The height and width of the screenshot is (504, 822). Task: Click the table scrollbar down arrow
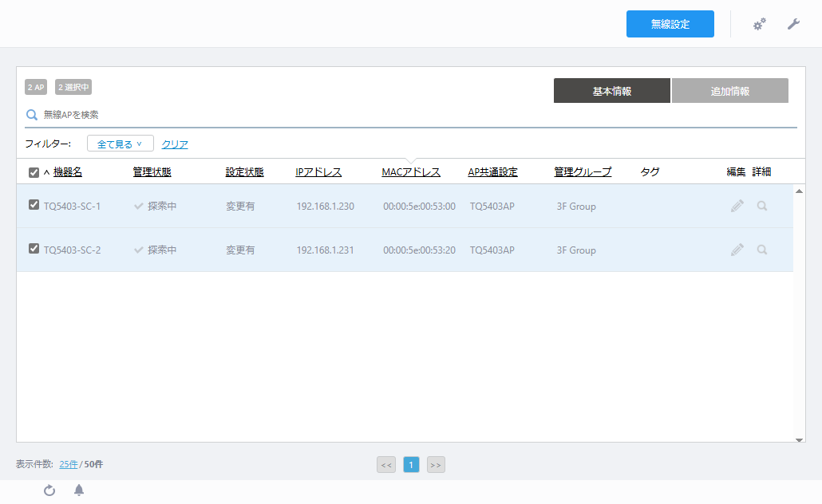click(799, 440)
